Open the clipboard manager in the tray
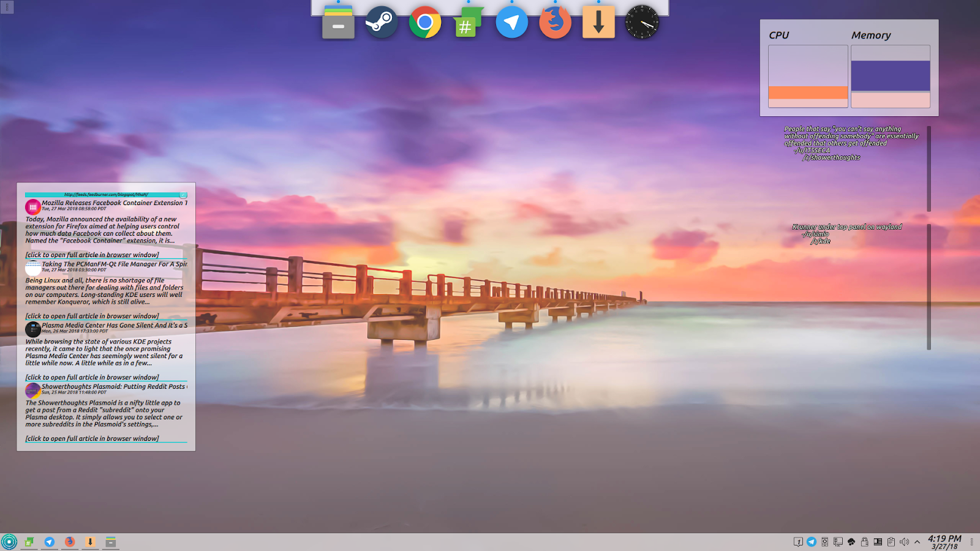The image size is (980, 551). (892, 541)
